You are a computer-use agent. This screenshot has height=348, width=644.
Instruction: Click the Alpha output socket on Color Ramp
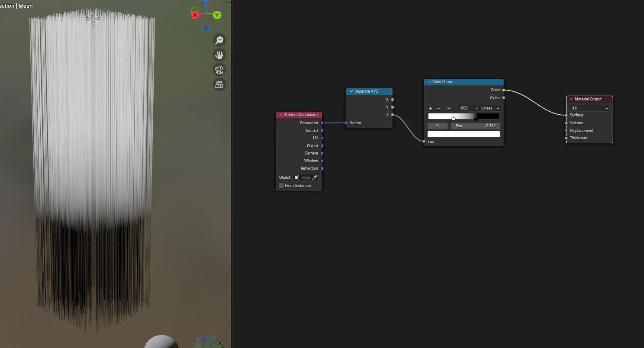503,98
